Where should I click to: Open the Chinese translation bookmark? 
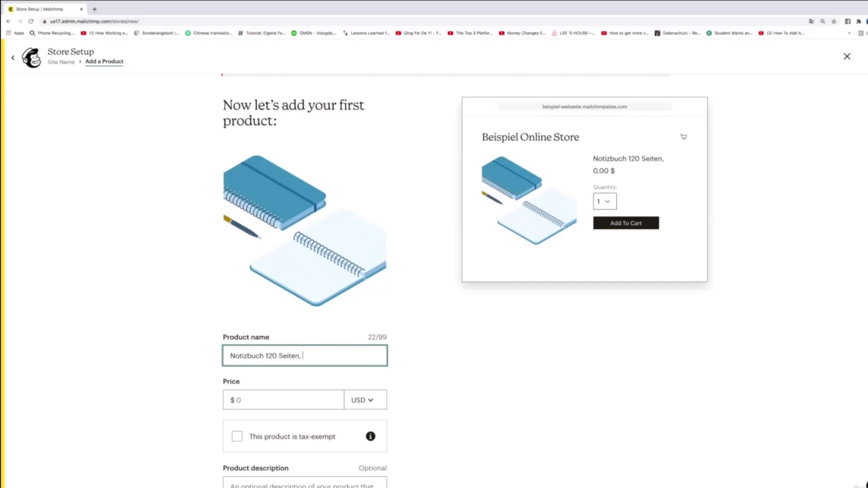click(208, 33)
